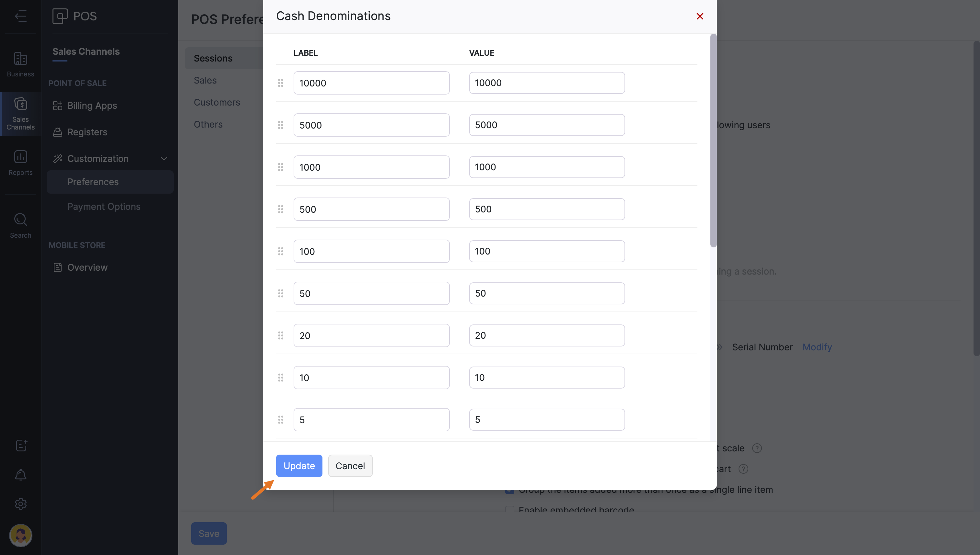Open the Reports section icon
The image size is (980, 555).
click(21, 162)
